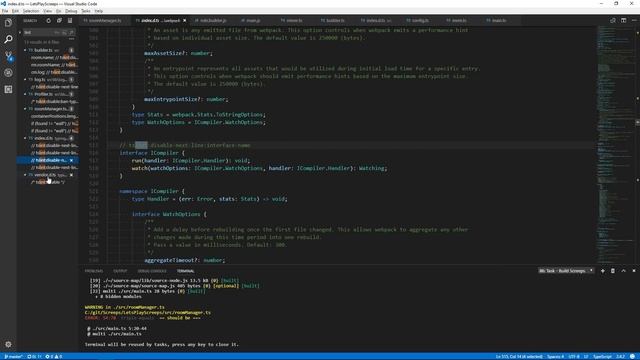The height and width of the screenshot is (360, 640).
Task: Expand the replace field arrow
Action: [x=20, y=32]
